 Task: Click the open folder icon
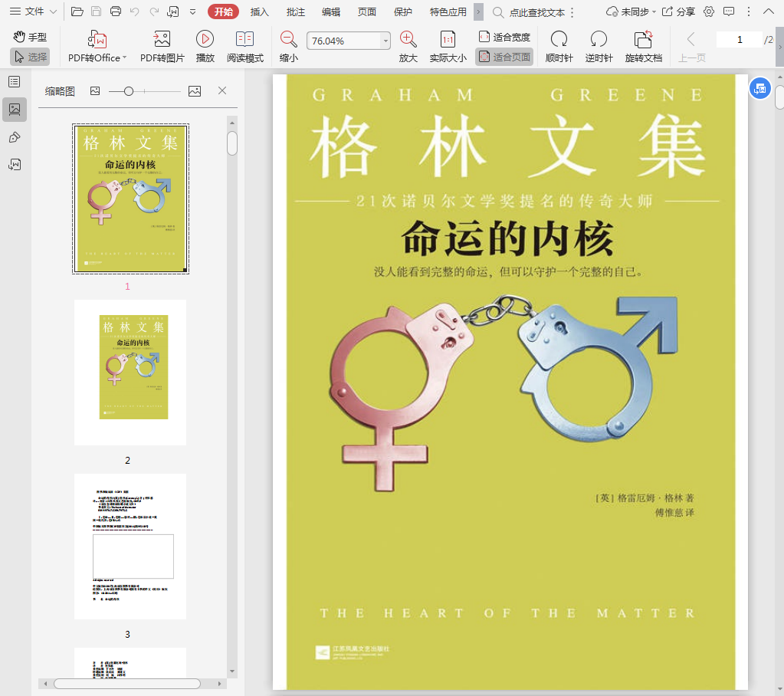coord(77,11)
